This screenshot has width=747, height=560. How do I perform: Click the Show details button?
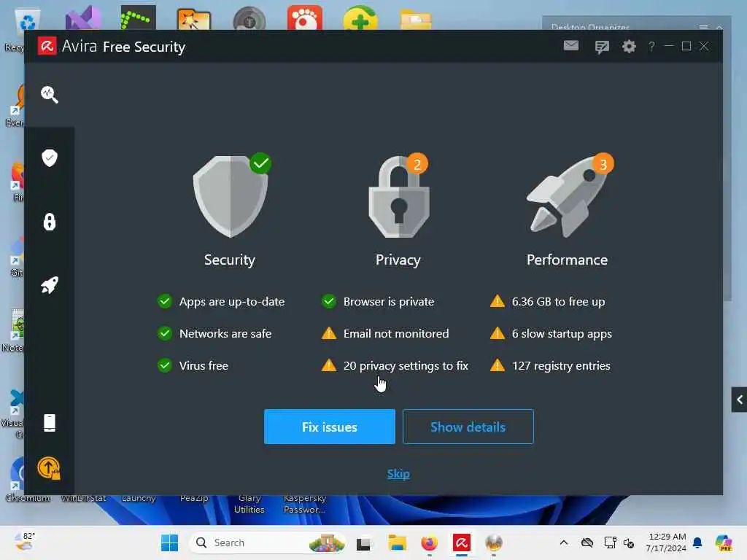[x=468, y=427]
